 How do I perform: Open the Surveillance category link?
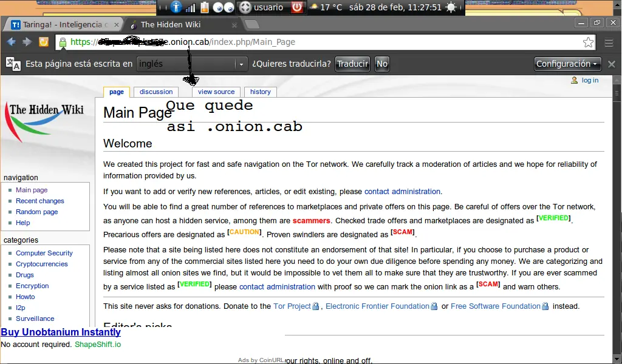click(x=35, y=318)
